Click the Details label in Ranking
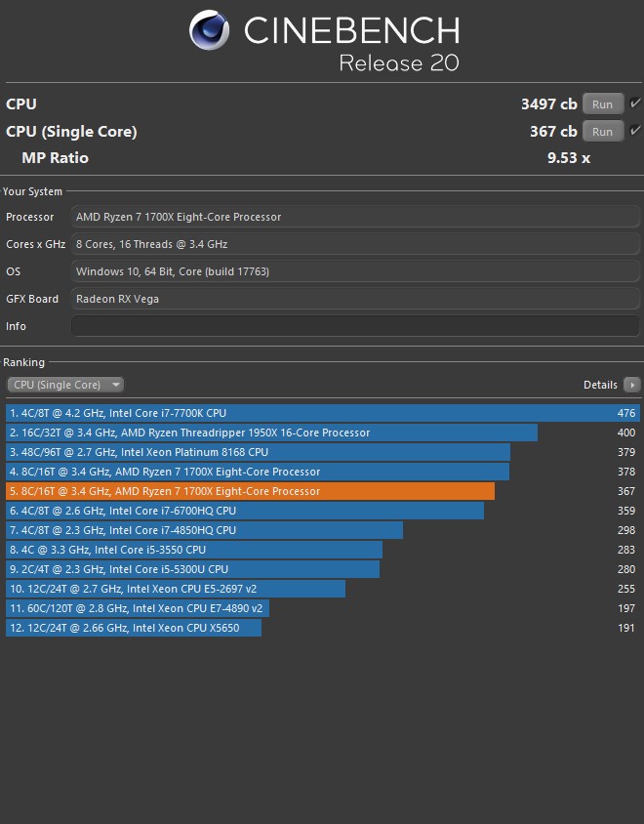The height and width of the screenshot is (824, 644). point(600,385)
